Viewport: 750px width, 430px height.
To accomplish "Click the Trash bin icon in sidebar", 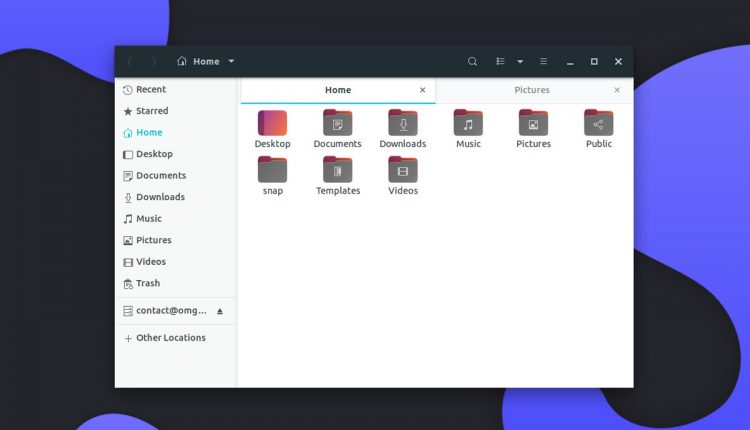I will click(128, 284).
